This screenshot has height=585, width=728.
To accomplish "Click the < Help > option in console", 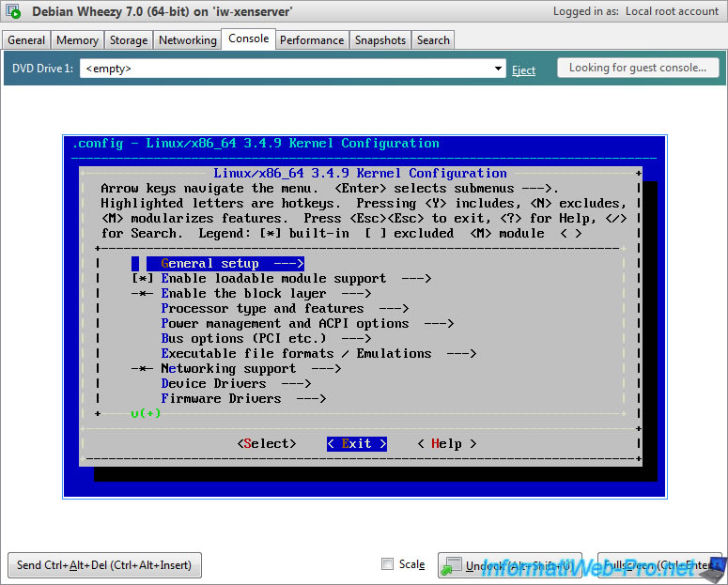I will click(x=446, y=443).
